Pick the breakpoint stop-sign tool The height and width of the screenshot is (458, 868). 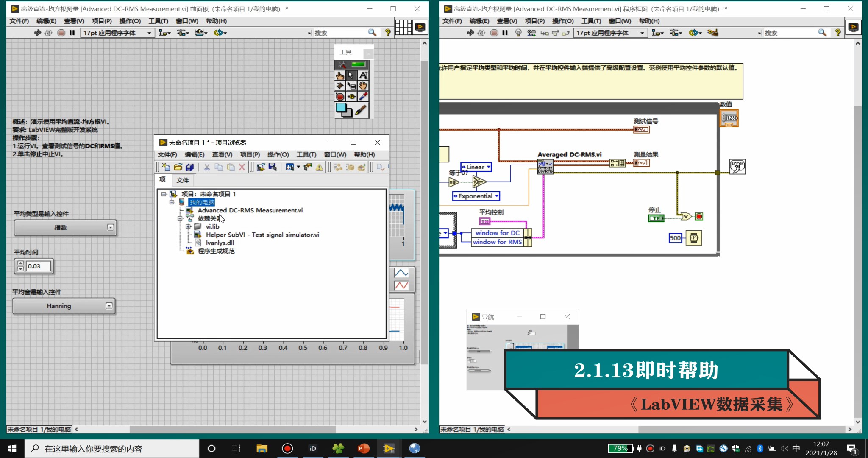tap(340, 97)
